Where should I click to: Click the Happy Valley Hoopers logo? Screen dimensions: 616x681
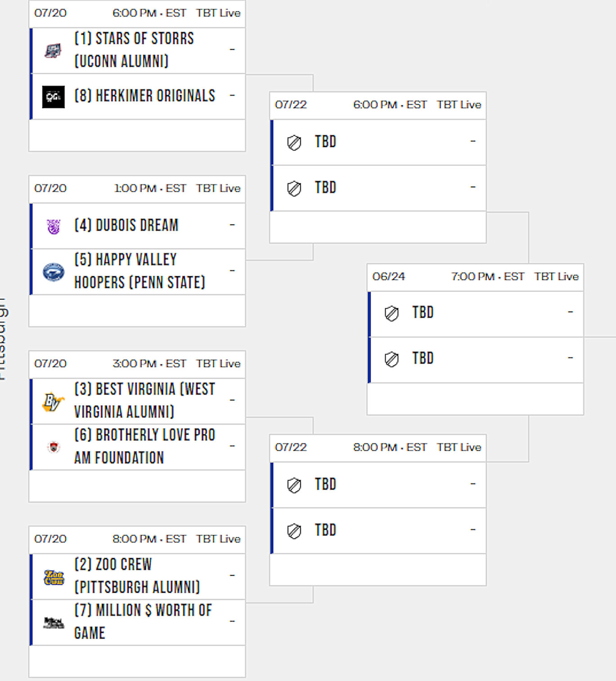54,272
